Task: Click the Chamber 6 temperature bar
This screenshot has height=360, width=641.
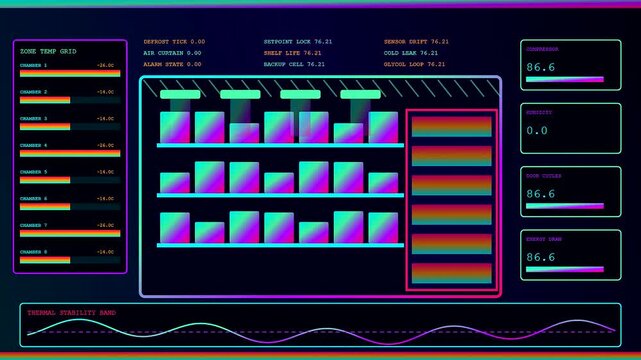Action: click(x=70, y=207)
